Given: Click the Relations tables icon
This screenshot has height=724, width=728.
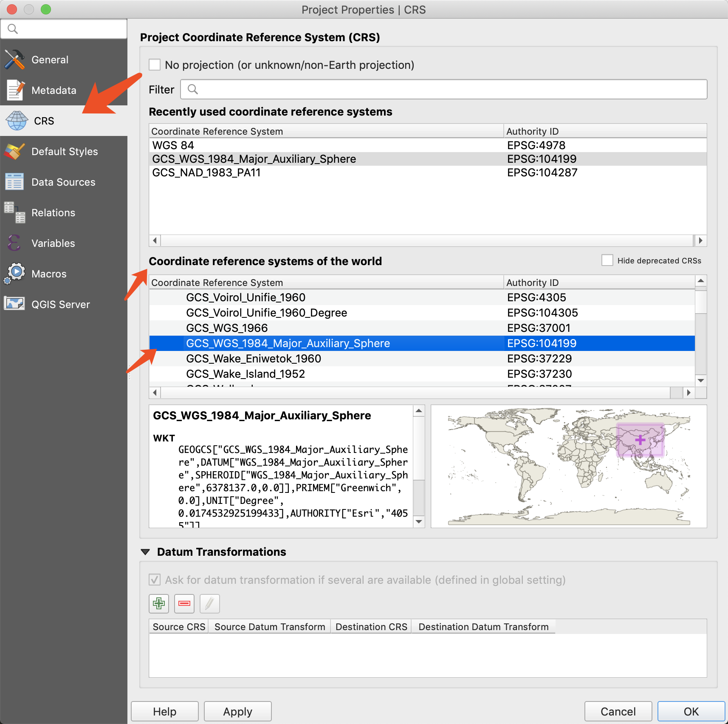Looking at the screenshot, I should coord(15,212).
